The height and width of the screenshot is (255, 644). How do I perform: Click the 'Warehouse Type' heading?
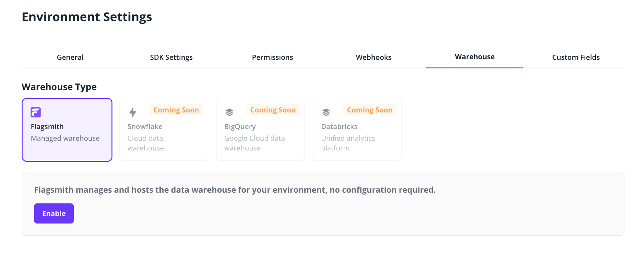pos(59,87)
